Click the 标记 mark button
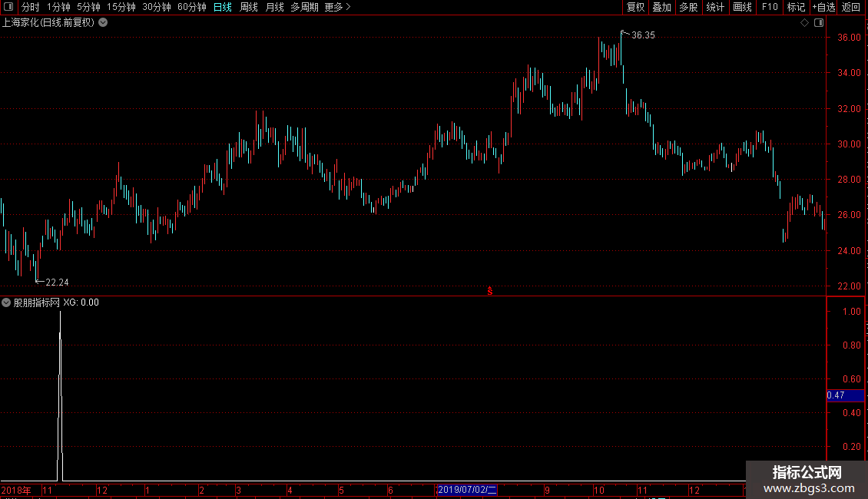868x499 pixels. tap(796, 7)
